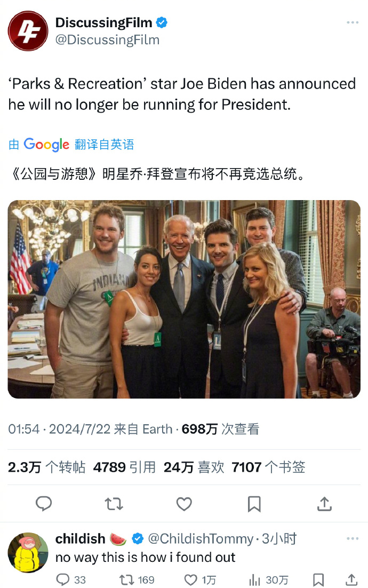Repost the DiscussingFilm tweet

pos(114,504)
